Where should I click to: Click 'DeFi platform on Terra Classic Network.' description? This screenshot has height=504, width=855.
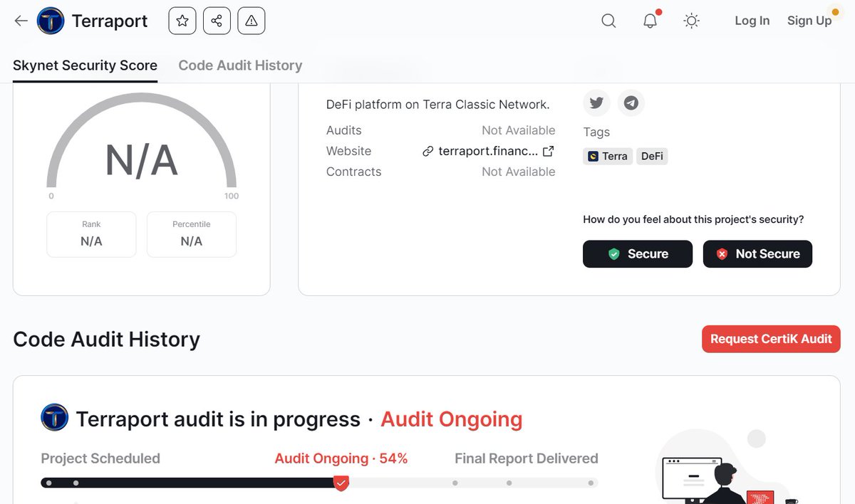(438, 105)
